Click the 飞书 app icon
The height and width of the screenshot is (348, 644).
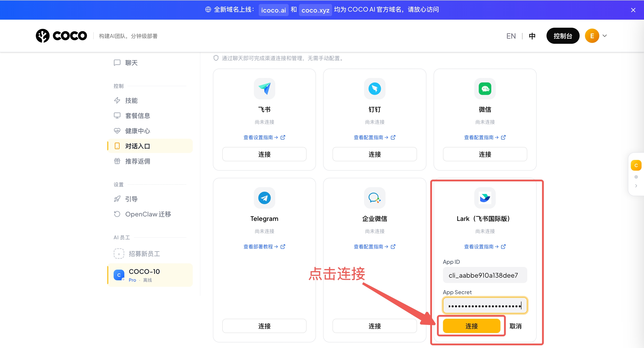pyautogui.click(x=264, y=89)
